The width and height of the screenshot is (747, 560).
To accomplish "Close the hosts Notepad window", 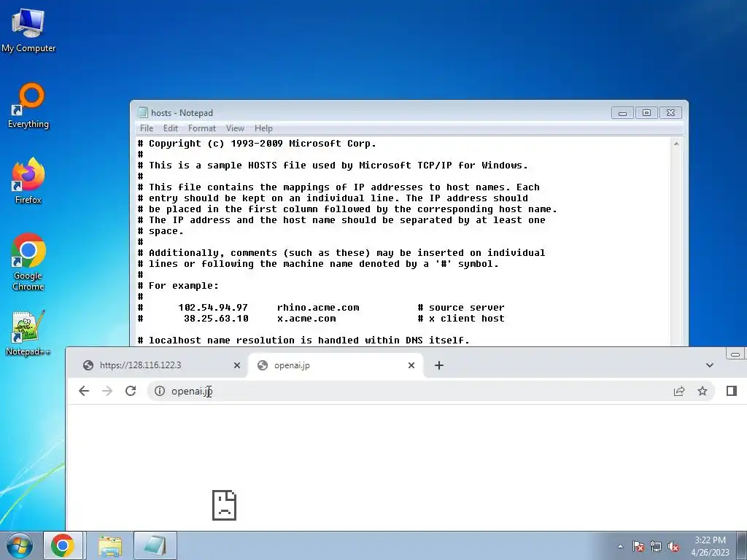I will 670,113.
